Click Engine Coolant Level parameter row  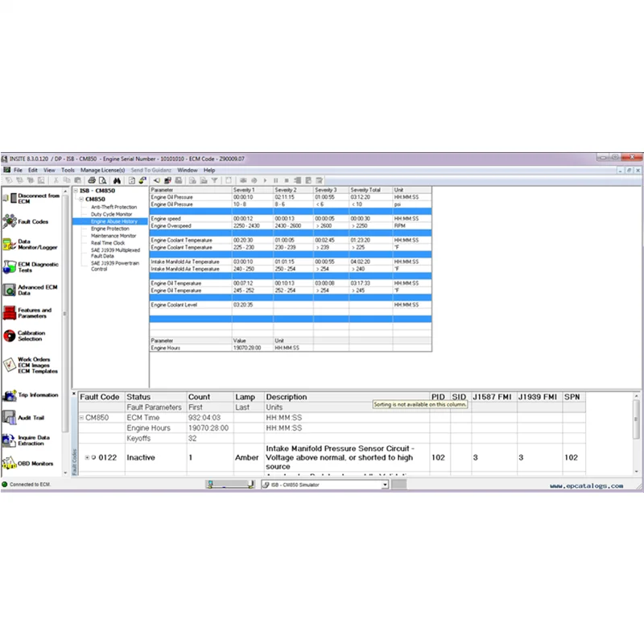pos(291,305)
